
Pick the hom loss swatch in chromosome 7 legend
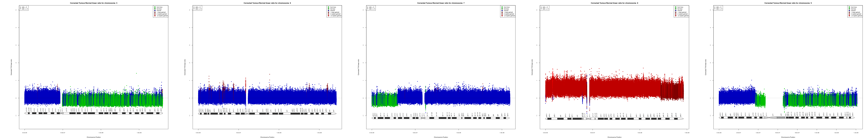pyautogui.click(x=502, y=7)
